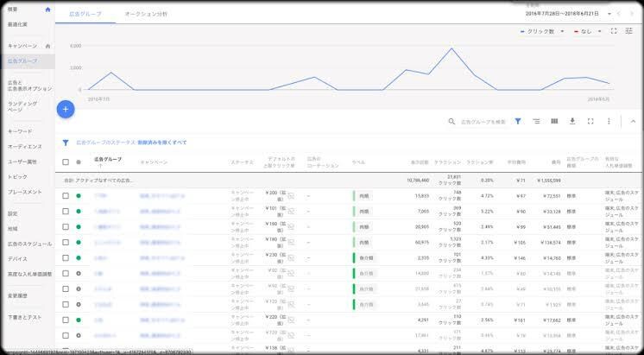
Task: Open green status dot menu for ¥220 row
Action: tap(79, 320)
